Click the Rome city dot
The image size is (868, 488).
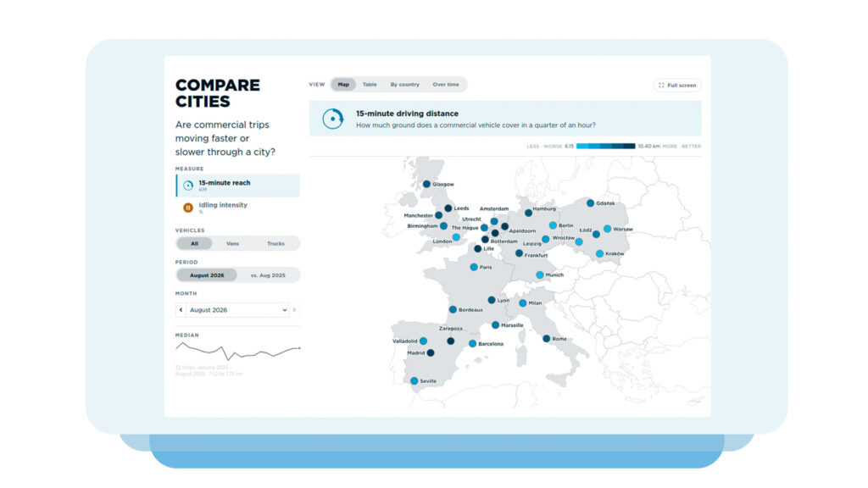click(547, 339)
